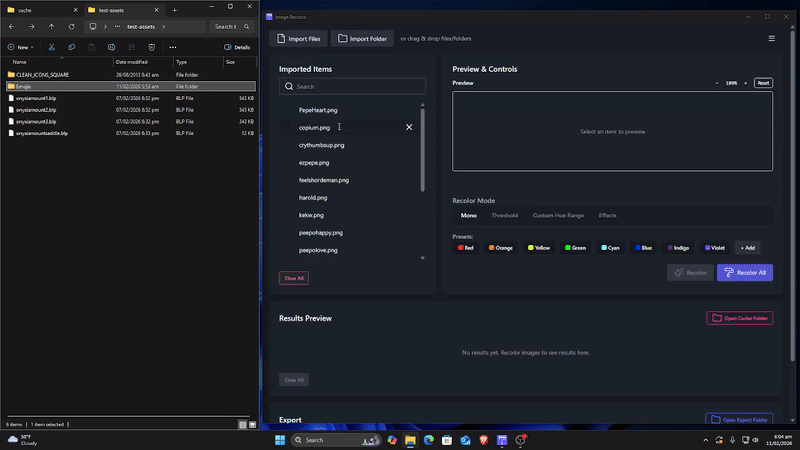
Task: Expand the test-assets breadcrumb chevron
Action: tap(164, 27)
